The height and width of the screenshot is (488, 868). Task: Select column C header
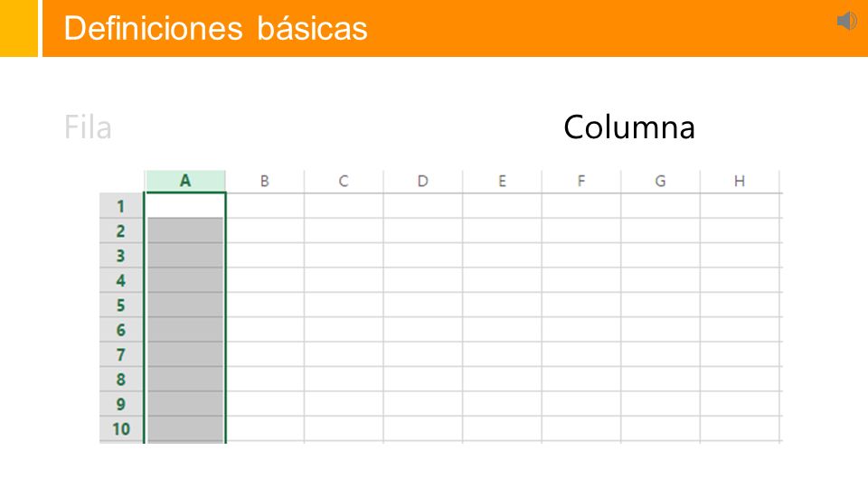click(344, 181)
